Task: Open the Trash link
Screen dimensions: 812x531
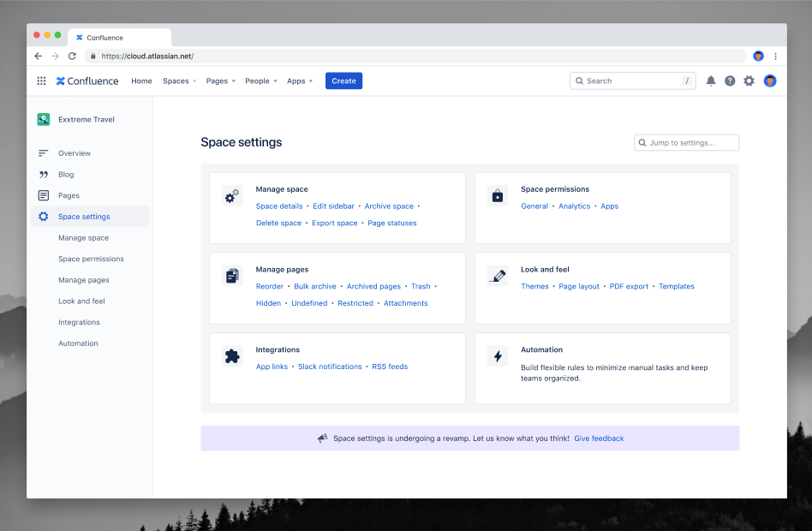Action: coord(421,286)
